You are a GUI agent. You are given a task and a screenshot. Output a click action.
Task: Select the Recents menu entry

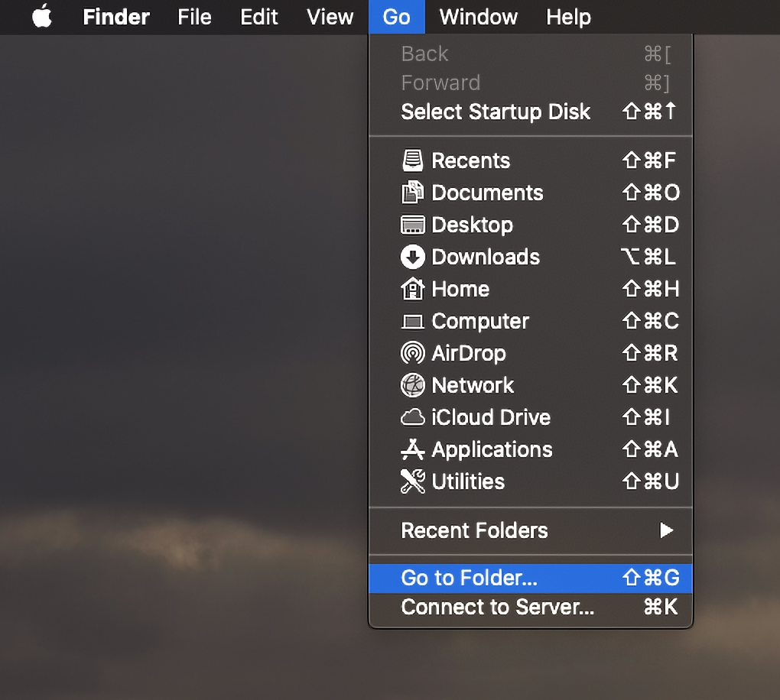pyautogui.click(x=531, y=160)
